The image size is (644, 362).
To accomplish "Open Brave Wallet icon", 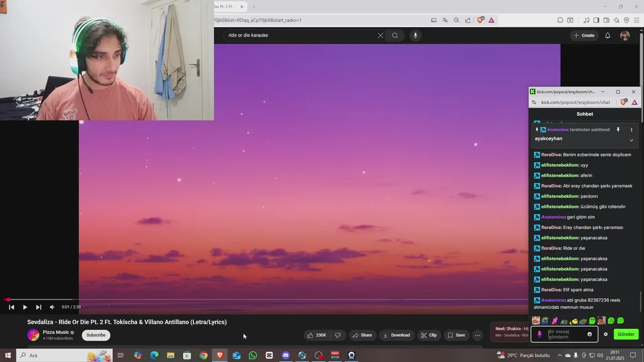I will coord(606,20).
